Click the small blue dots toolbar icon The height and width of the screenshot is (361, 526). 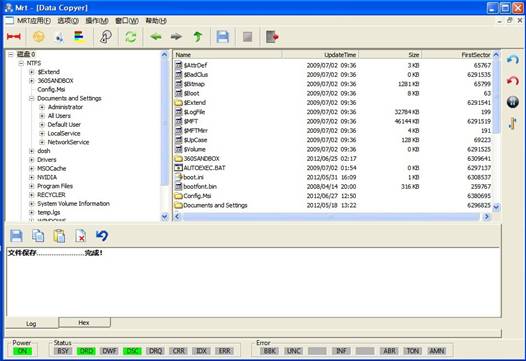coord(59,38)
